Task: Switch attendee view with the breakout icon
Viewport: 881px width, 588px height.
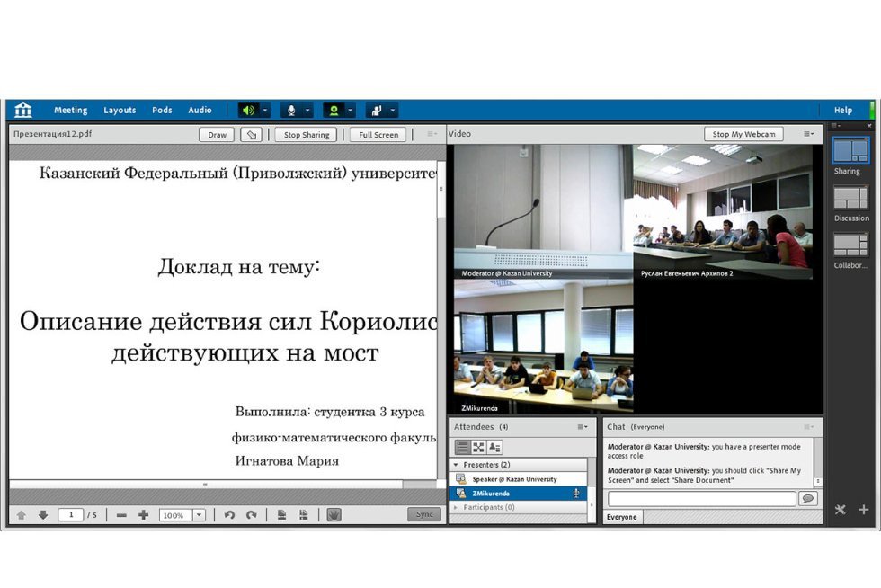Action: [x=477, y=448]
